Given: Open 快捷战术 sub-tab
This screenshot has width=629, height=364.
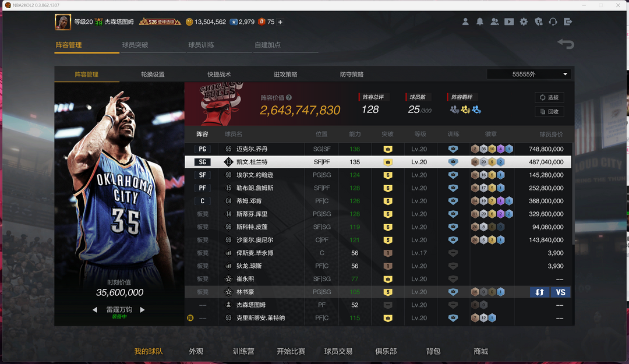Looking at the screenshot, I should pyautogui.click(x=219, y=75).
